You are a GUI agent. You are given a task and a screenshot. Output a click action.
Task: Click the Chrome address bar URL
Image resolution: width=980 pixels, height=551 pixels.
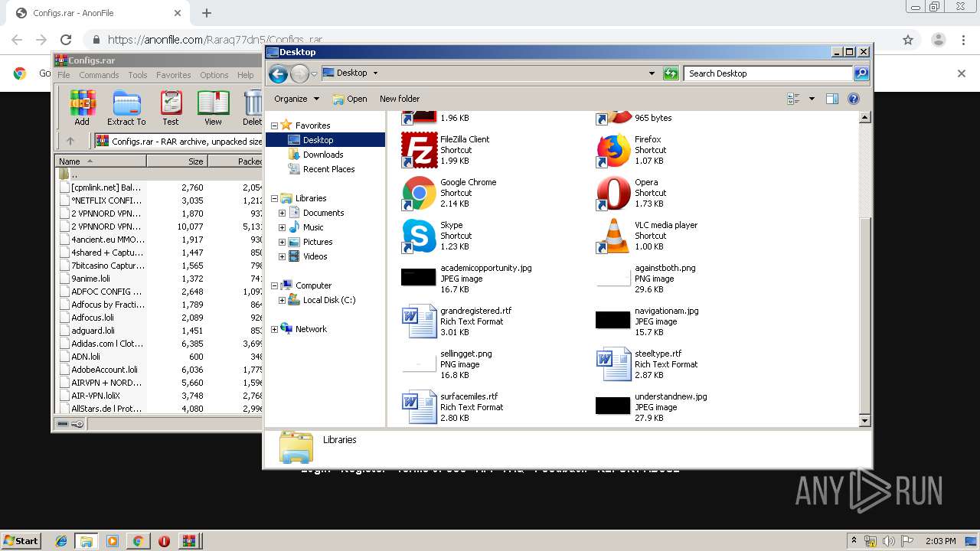[215, 40]
